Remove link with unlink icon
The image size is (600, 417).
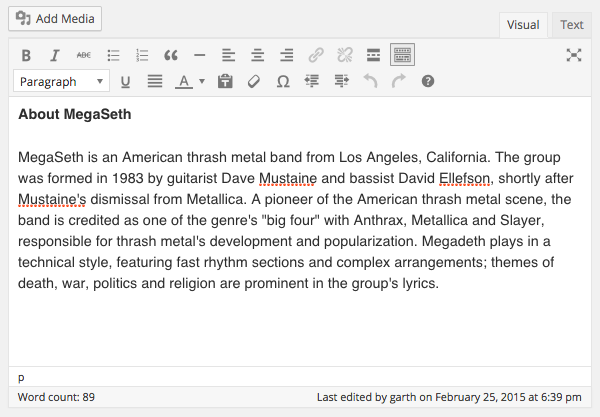pyautogui.click(x=344, y=55)
